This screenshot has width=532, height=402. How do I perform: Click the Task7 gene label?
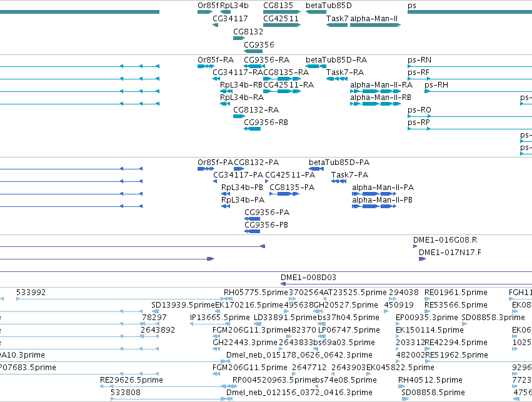337,18
